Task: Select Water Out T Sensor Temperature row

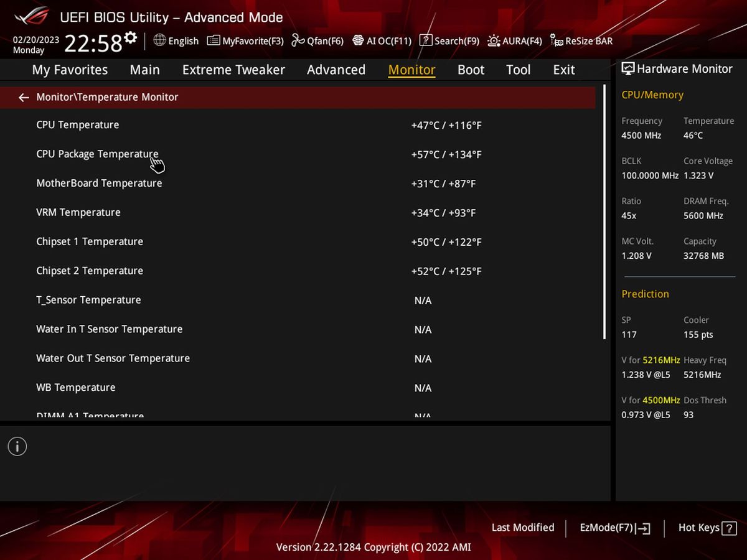Action: coord(298,359)
